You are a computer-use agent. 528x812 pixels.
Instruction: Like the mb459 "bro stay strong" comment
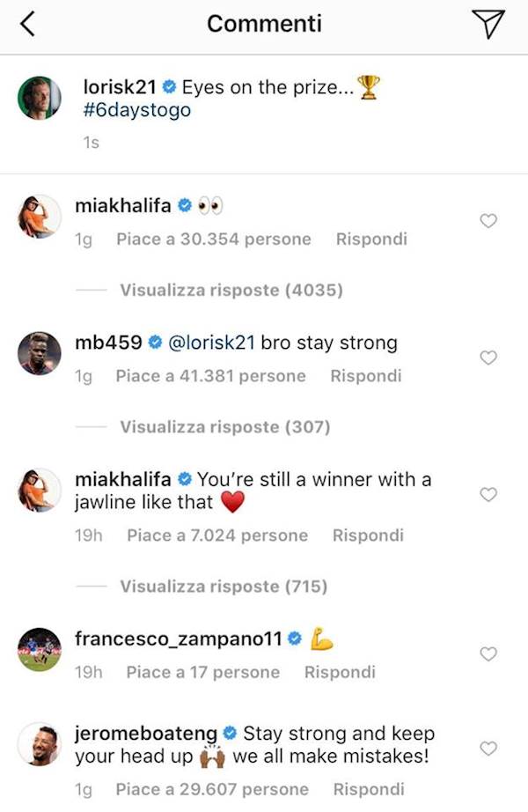pos(488,358)
